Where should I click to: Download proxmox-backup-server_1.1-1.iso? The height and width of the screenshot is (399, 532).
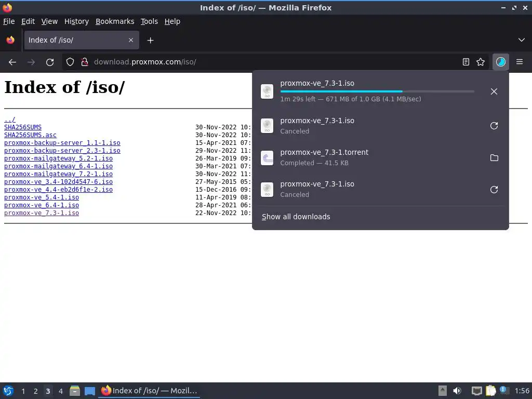[62, 143]
